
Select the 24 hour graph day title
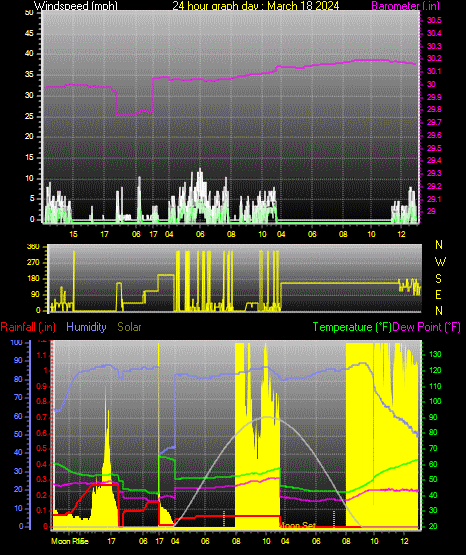[255, 6]
